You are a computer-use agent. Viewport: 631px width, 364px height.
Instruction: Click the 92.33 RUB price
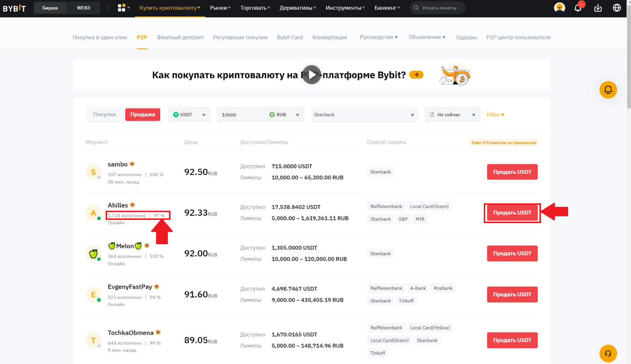[x=200, y=213]
